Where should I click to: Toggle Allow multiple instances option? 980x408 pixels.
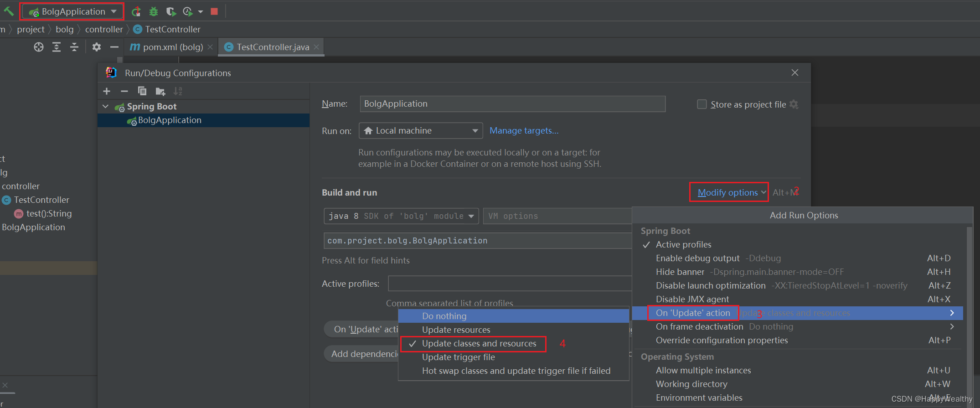click(x=798, y=371)
